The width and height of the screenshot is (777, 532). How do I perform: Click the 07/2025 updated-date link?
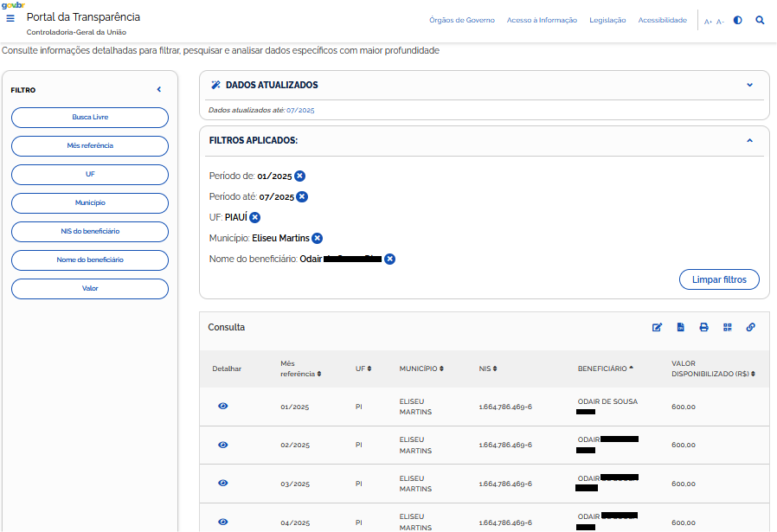point(300,111)
